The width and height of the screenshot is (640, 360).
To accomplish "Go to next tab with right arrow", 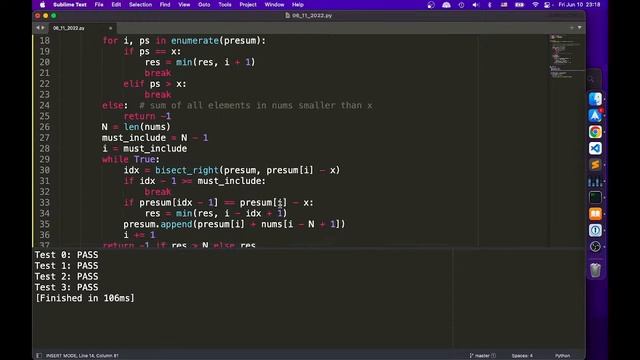I will 43,28.
